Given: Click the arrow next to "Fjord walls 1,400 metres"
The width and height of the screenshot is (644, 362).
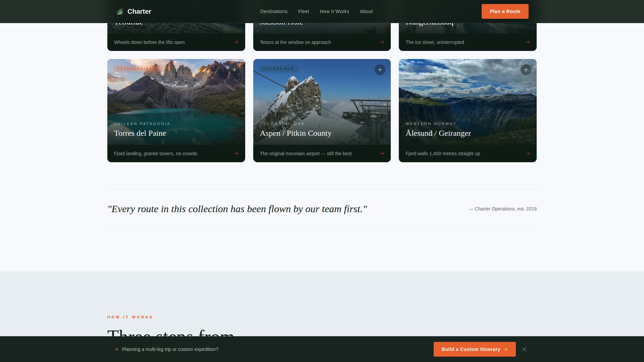Looking at the screenshot, I should click(528, 154).
